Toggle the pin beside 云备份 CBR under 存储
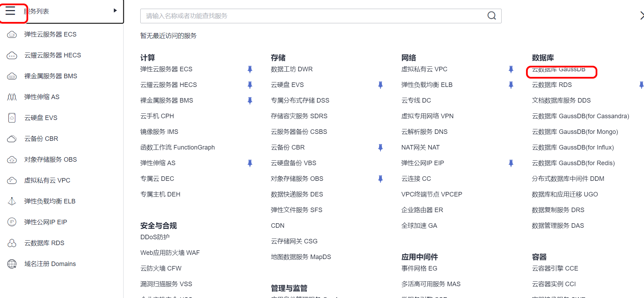This screenshot has width=644, height=298. click(x=380, y=147)
